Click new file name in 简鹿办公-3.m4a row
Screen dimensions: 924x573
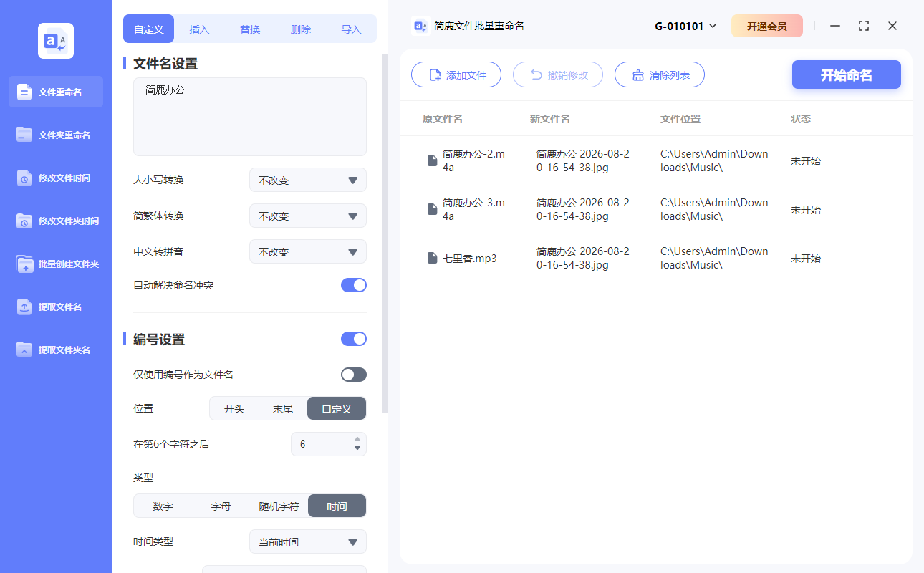(x=583, y=209)
